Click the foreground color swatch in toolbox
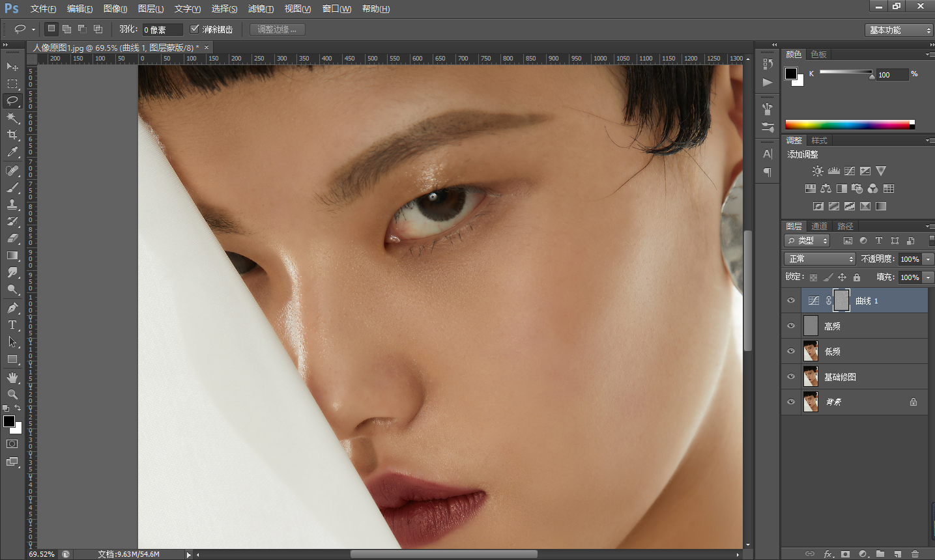935x560 pixels. pyautogui.click(x=9, y=421)
